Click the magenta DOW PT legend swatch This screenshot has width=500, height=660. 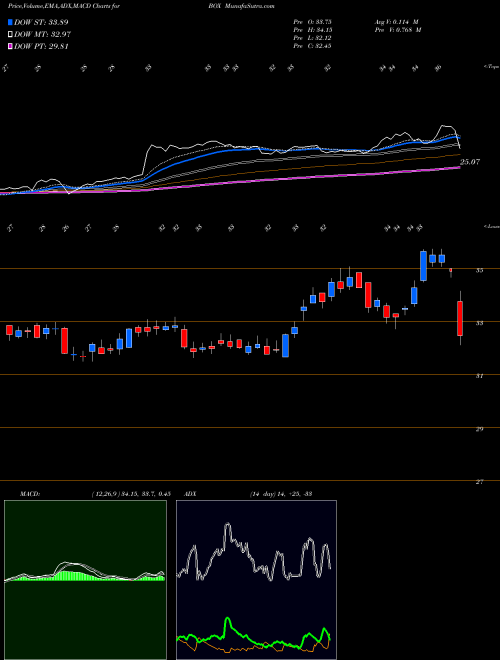coord(10,47)
